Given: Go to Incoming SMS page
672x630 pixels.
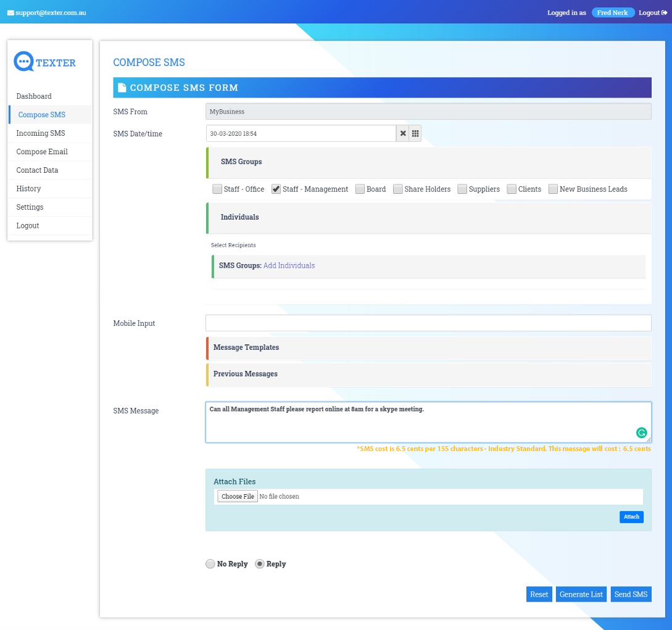Looking at the screenshot, I should tap(50, 133).
